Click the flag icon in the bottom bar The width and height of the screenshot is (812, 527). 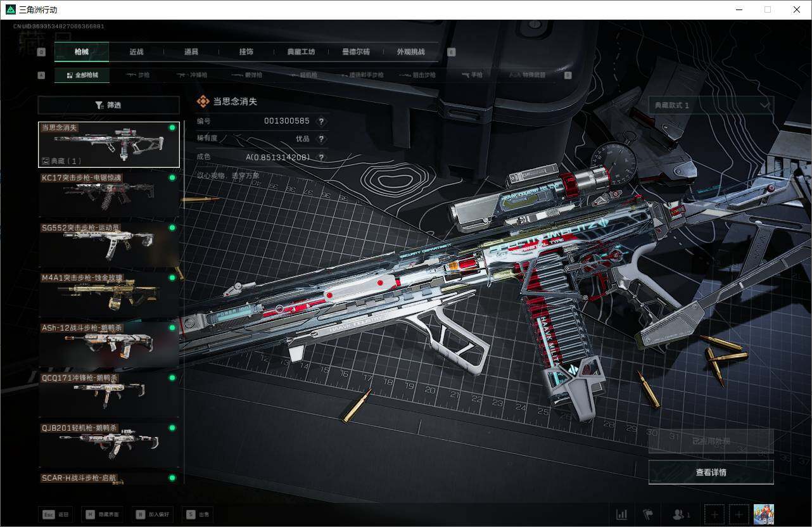pos(648,514)
